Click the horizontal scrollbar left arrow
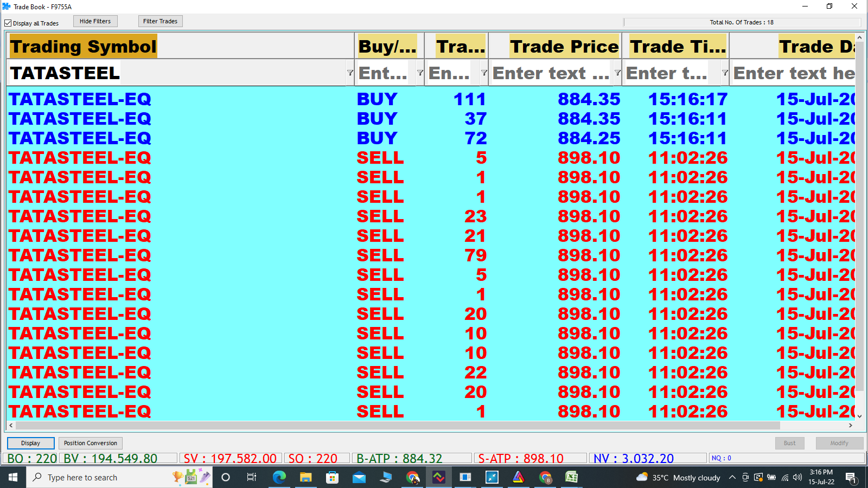868x488 pixels. click(x=11, y=426)
